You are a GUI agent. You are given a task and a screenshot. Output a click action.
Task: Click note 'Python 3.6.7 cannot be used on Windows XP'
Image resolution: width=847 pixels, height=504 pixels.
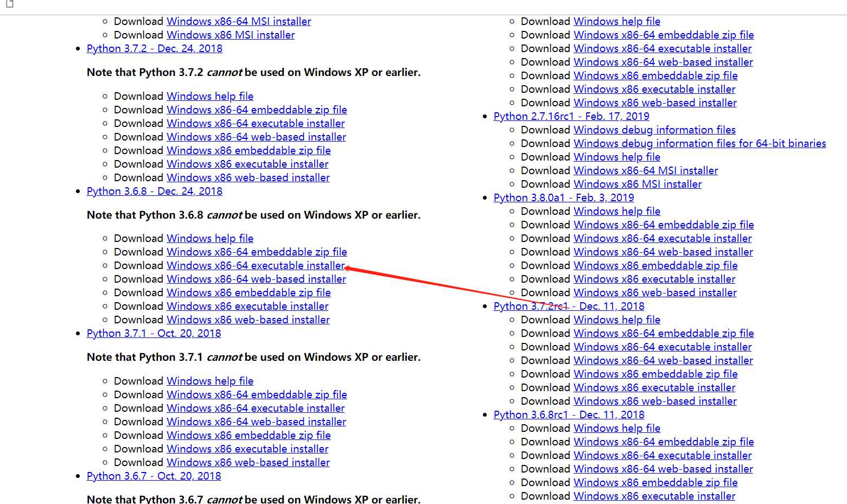pyautogui.click(x=253, y=499)
